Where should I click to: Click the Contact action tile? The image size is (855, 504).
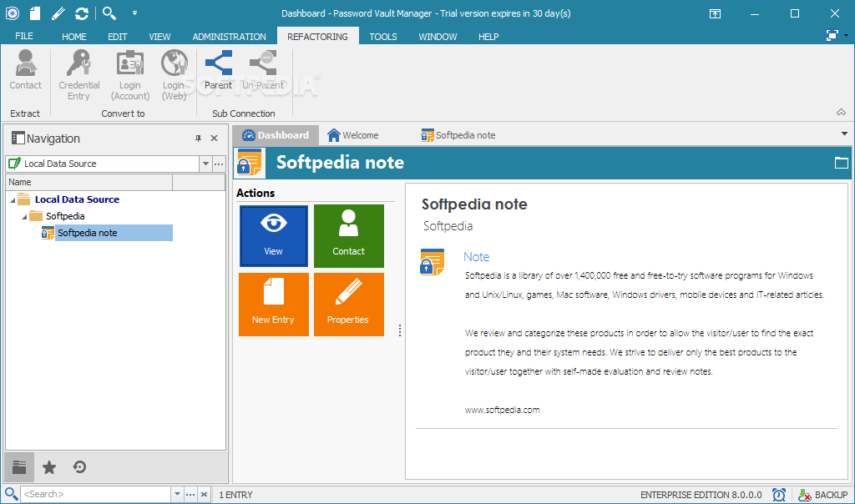pyautogui.click(x=349, y=236)
